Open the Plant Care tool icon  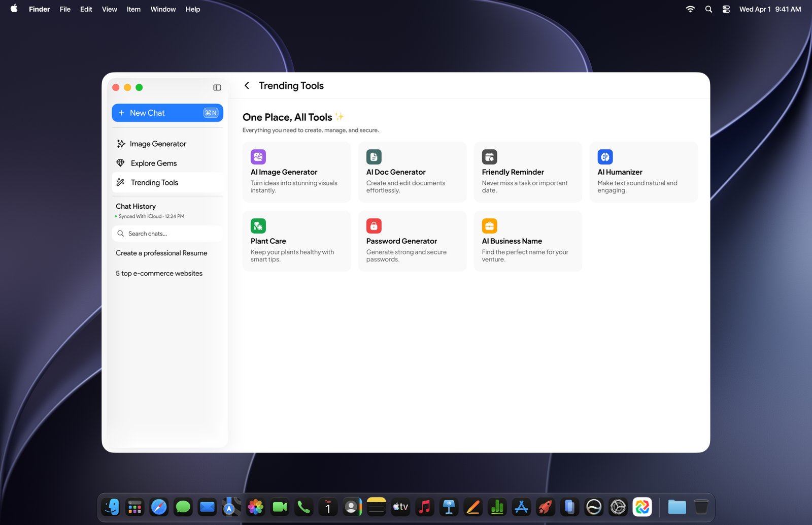click(258, 226)
